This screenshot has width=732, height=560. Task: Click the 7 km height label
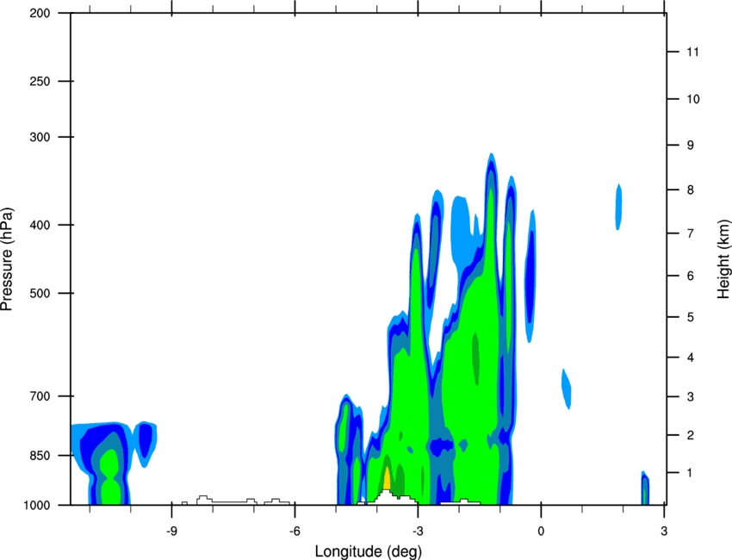pos(690,233)
